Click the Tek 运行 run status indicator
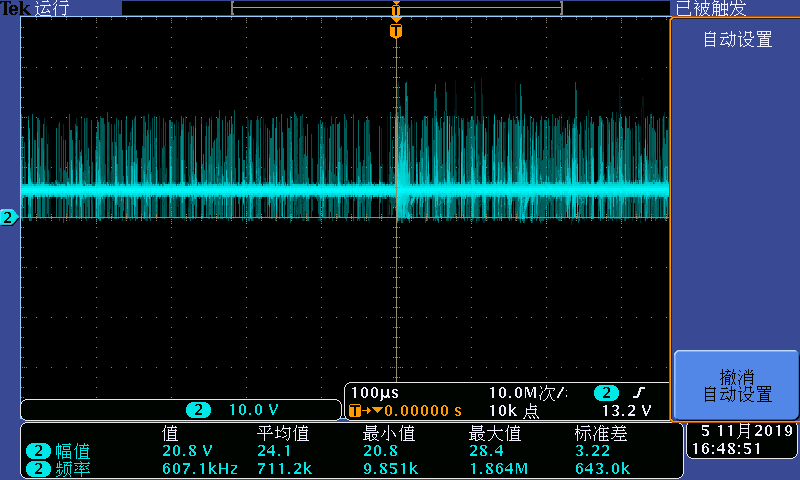 coord(35,8)
